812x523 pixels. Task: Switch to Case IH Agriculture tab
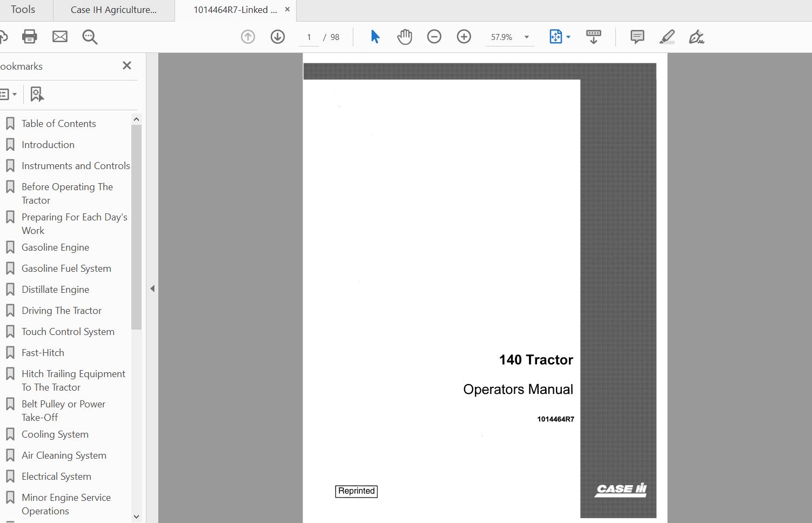tap(114, 10)
